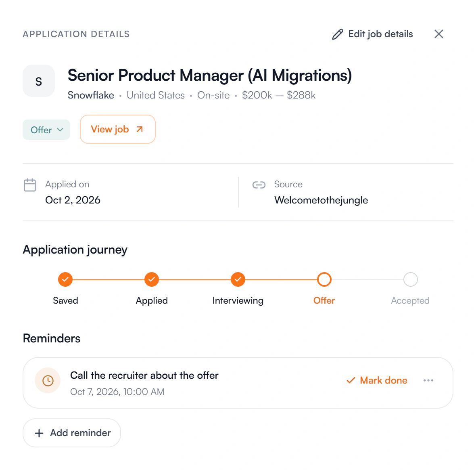Click the Edit job details label

point(380,34)
